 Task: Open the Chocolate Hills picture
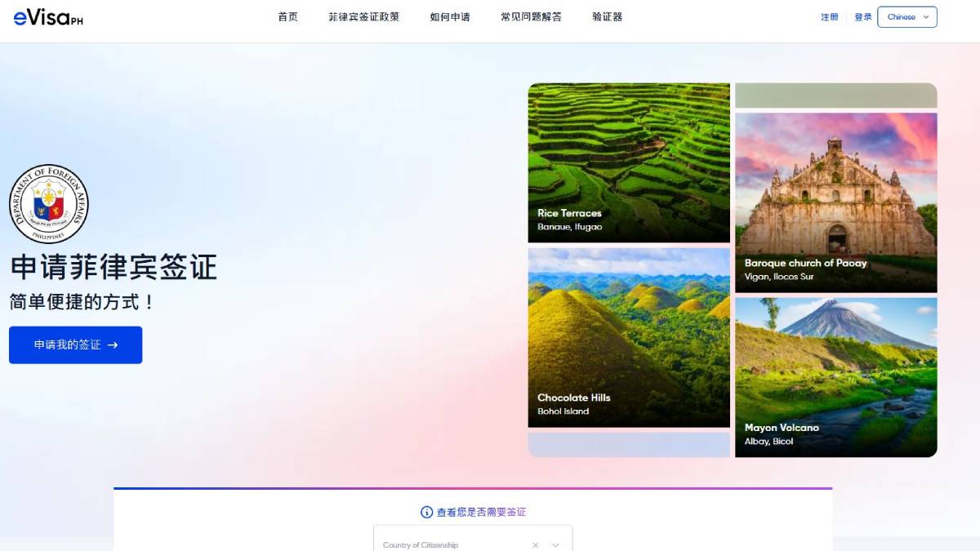[x=629, y=337]
